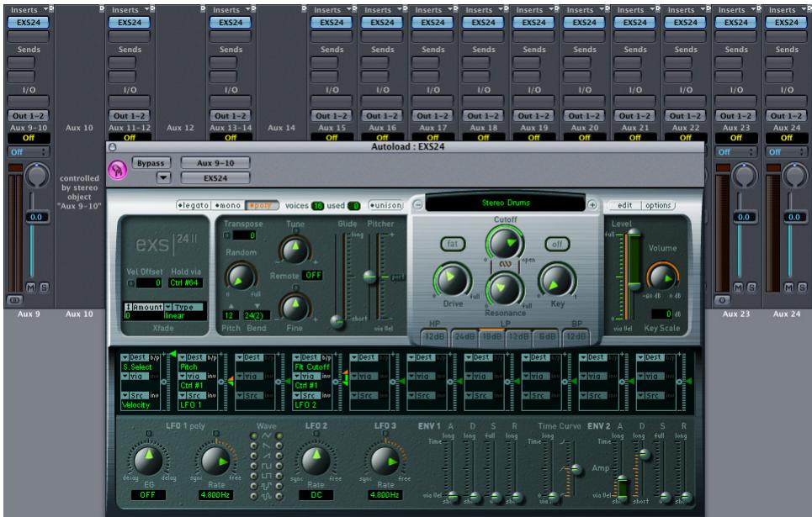Click the stereo format icon on Aux 9
The image size is (812, 517).
coord(14,299)
